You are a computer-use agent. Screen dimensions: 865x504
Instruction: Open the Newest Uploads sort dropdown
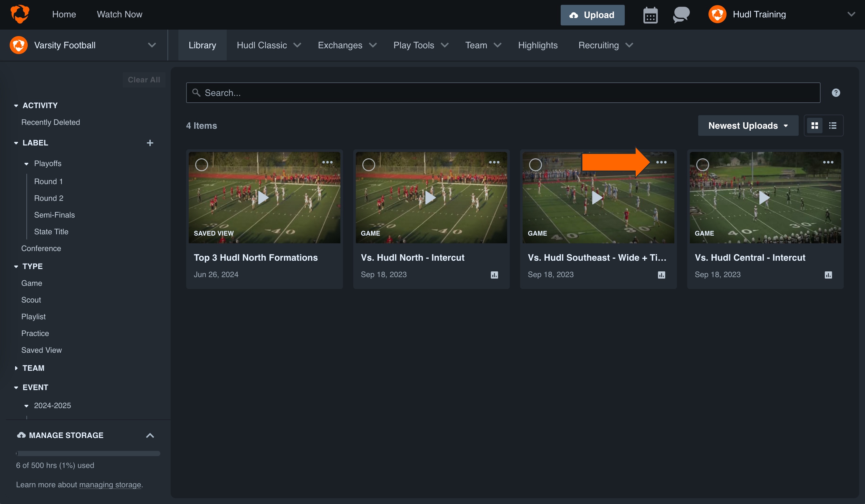pyautogui.click(x=748, y=126)
